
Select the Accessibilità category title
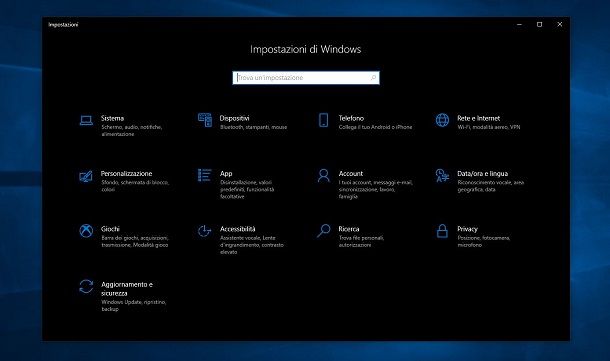[x=238, y=229]
